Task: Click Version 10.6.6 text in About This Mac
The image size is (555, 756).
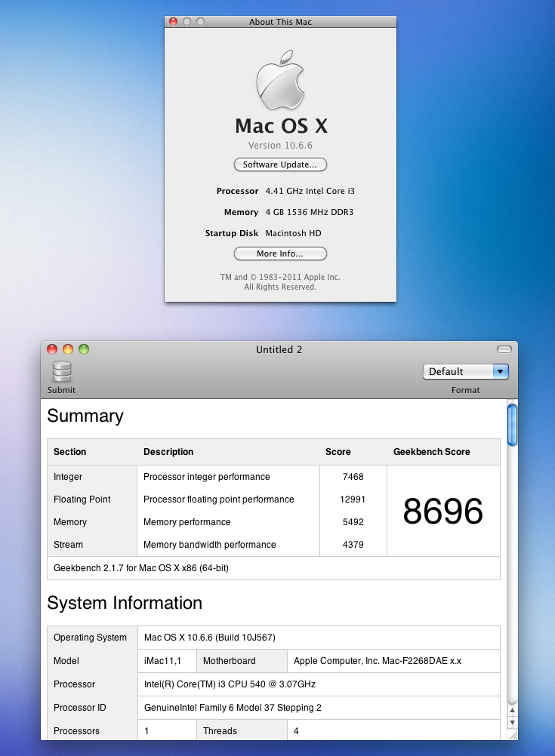Action: [x=280, y=145]
